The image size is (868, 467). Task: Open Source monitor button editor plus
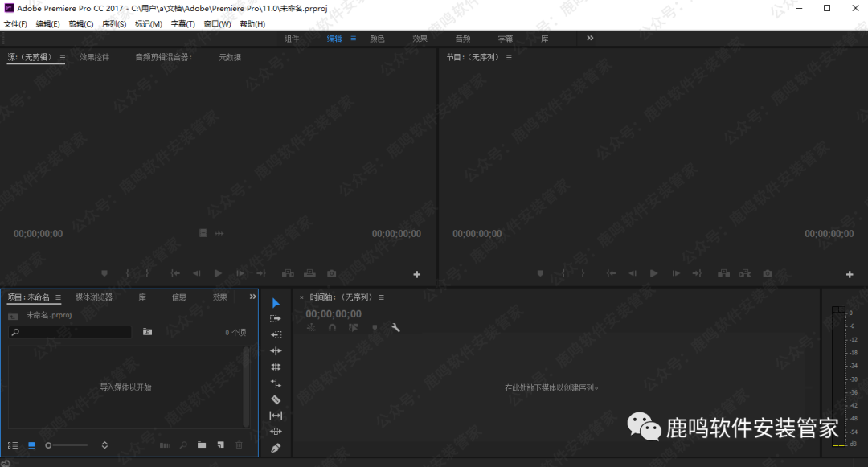pos(416,275)
